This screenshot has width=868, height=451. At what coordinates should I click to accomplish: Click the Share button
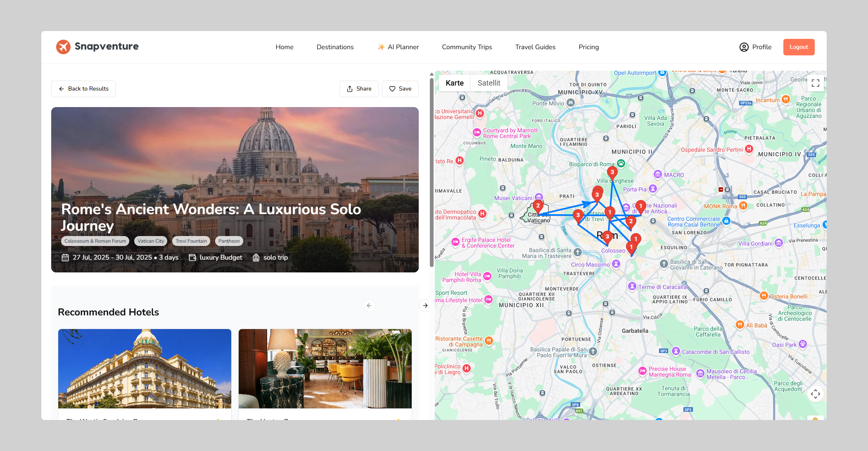pos(359,89)
